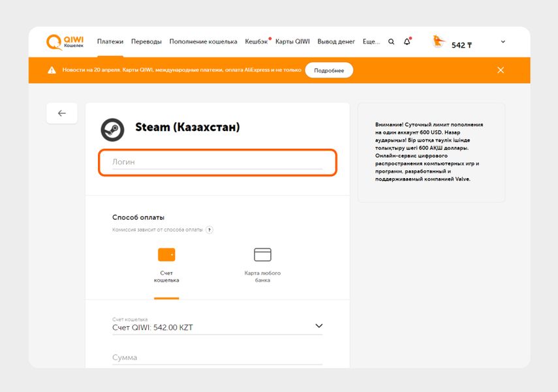This screenshot has width=558, height=392.
Task: Open the Кешбэк section
Action: point(256,42)
